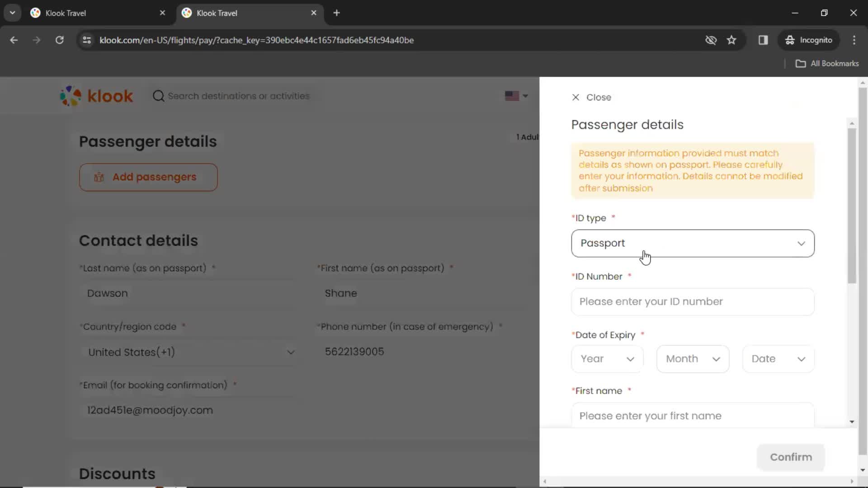868x488 pixels.
Task: Click the Add passengers button
Action: click(x=148, y=177)
